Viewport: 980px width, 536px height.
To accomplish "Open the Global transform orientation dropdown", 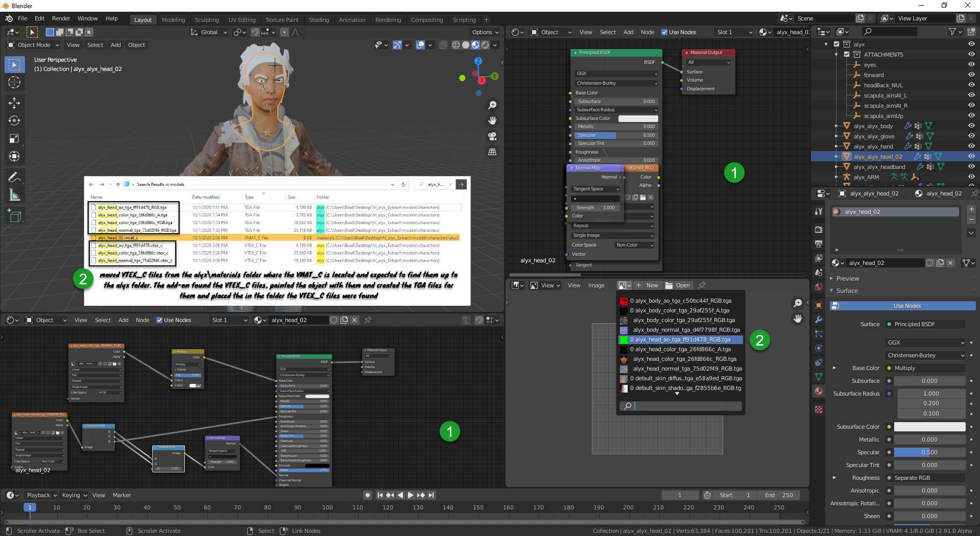I will [x=209, y=32].
